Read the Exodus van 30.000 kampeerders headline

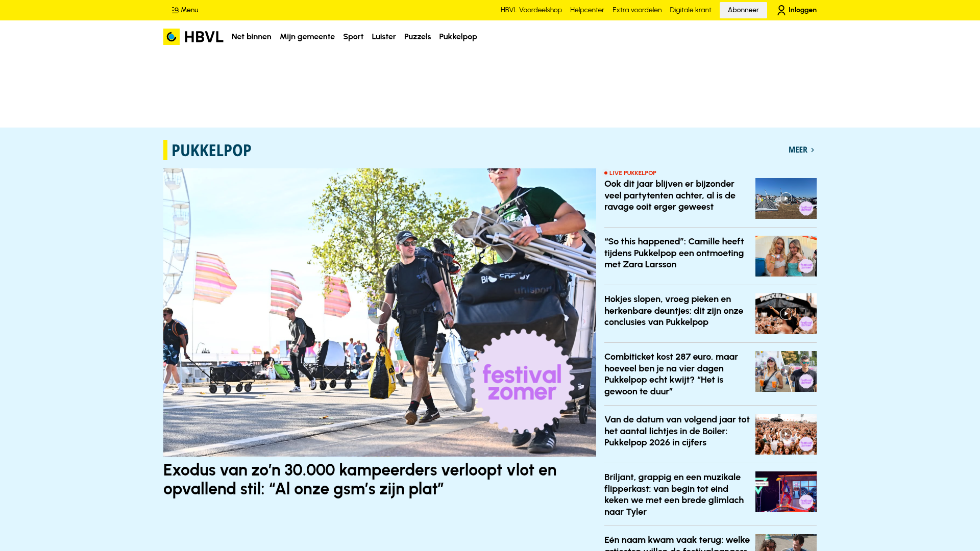360,479
